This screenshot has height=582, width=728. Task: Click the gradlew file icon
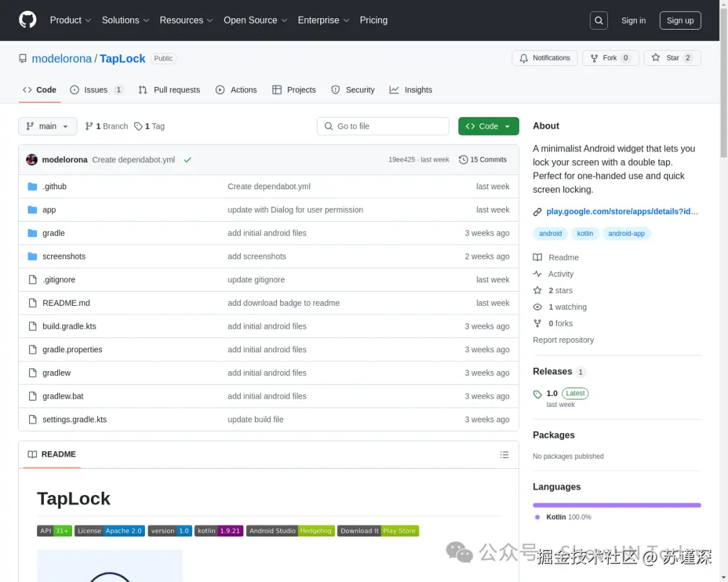[x=32, y=373]
